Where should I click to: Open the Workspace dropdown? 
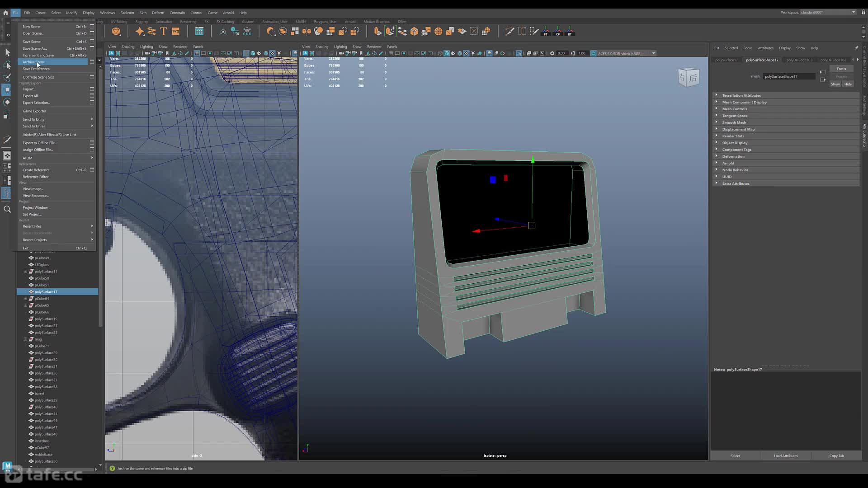(828, 12)
